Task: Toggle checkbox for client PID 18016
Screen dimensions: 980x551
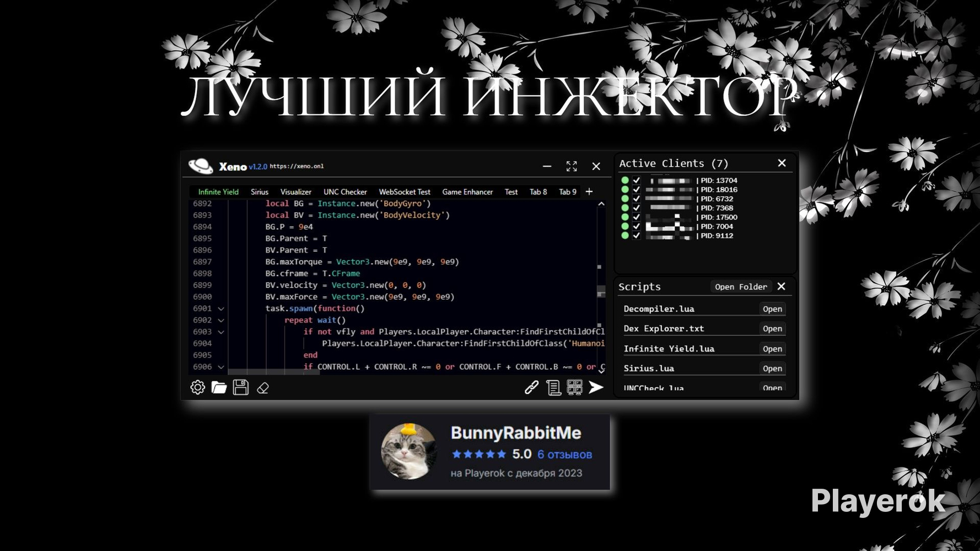Action: [x=637, y=190]
